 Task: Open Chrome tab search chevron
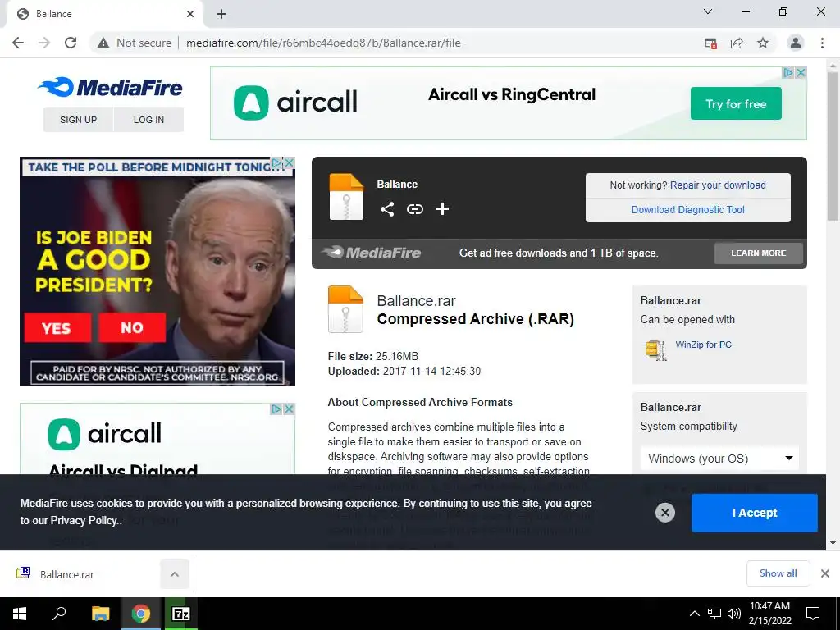point(708,11)
